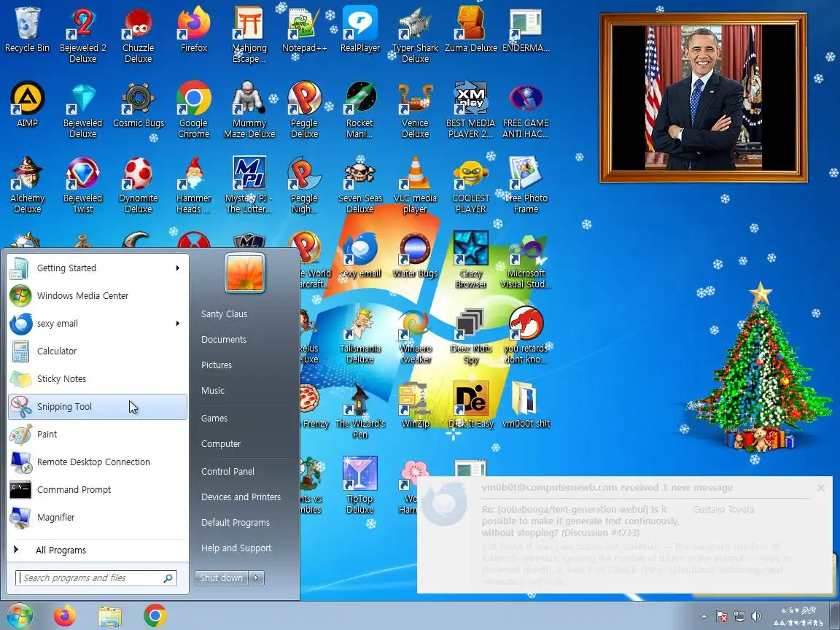
Task: Click the Start orb button
Action: [20, 615]
